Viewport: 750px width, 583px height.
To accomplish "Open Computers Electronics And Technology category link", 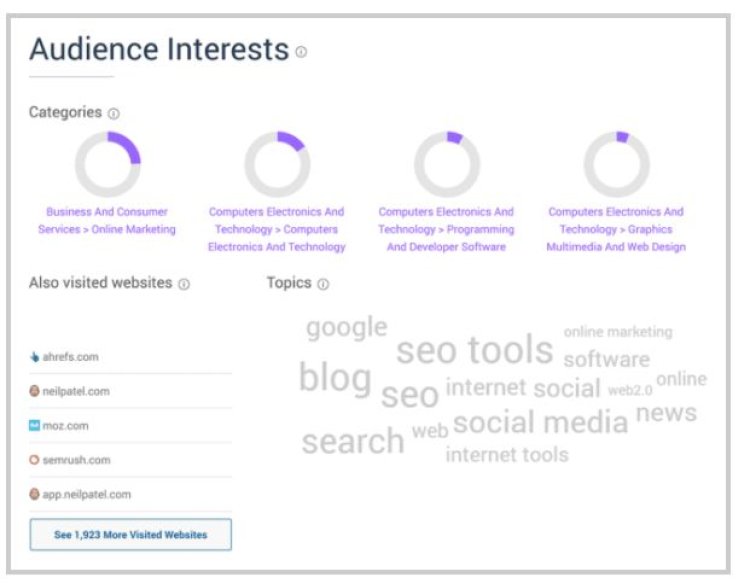I will pyautogui.click(x=276, y=229).
